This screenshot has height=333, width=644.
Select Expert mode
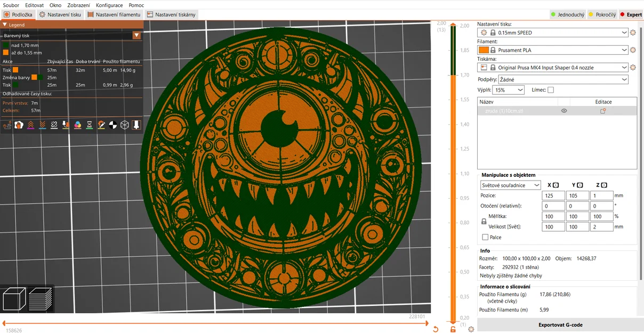631,15
